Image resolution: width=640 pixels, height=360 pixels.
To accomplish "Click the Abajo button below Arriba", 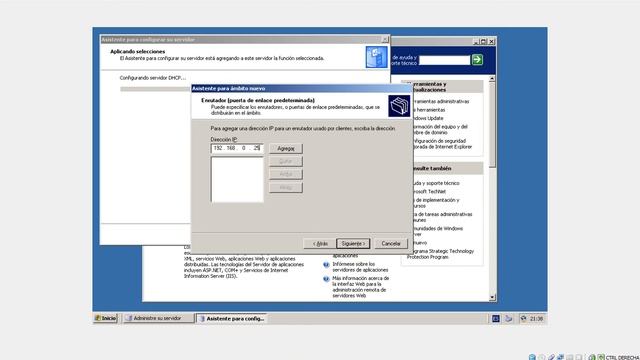I will tap(286, 187).
